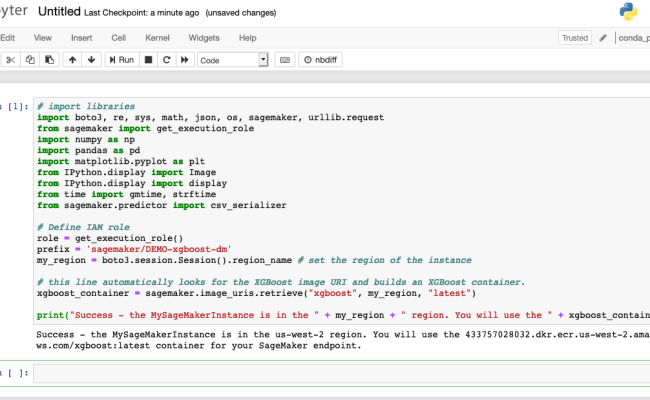Click the conda kernel name indicator

pyautogui.click(x=633, y=38)
